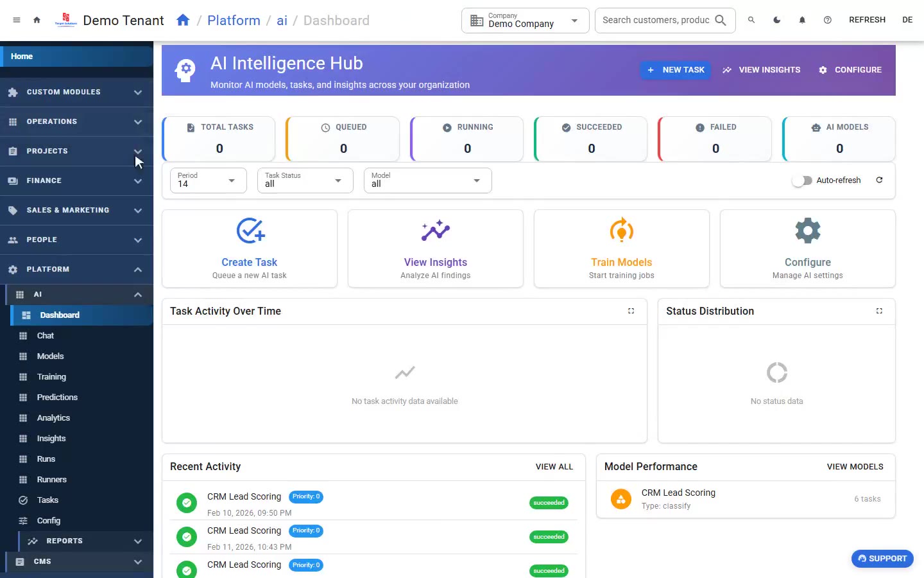Open the Chat item in the sidebar
Screen dimensions: 924x578
tap(81, 336)
